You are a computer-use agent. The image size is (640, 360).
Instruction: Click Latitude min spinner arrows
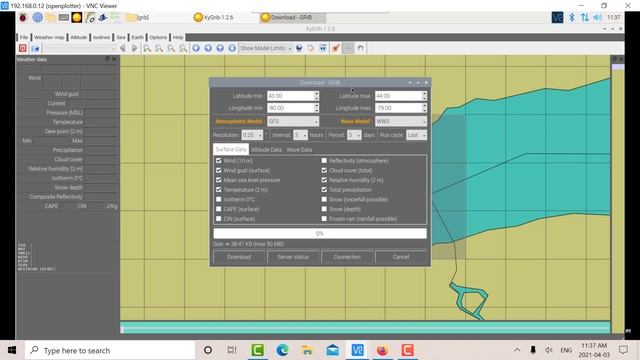tap(317, 96)
